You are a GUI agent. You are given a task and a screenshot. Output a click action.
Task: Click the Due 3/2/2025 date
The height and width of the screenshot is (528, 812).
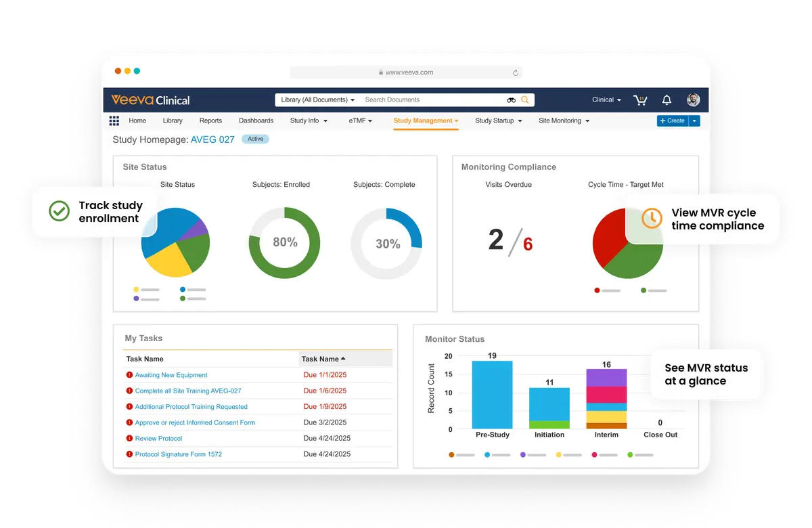pyautogui.click(x=324, y=422)
